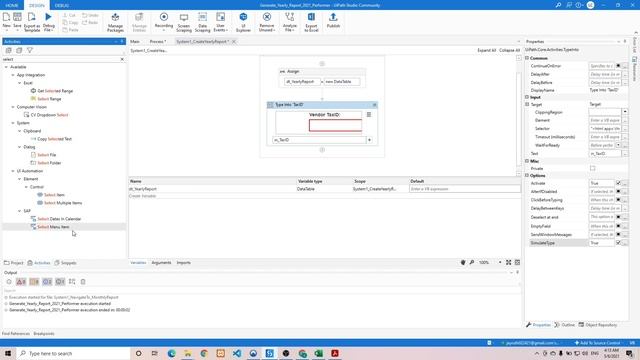Open Excel from the Windows taskbar
Image resolution: width=640 pixels, height=360 pixels.
click(319, 353)
